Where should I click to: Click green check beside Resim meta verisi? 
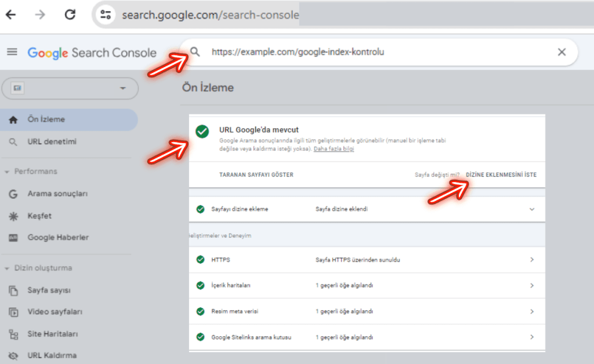200,311
